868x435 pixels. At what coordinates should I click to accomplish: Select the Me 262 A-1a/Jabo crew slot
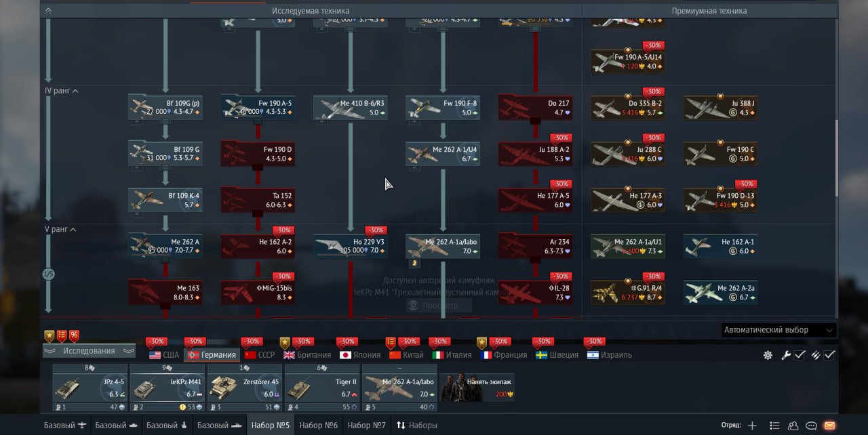pos(399,388)
